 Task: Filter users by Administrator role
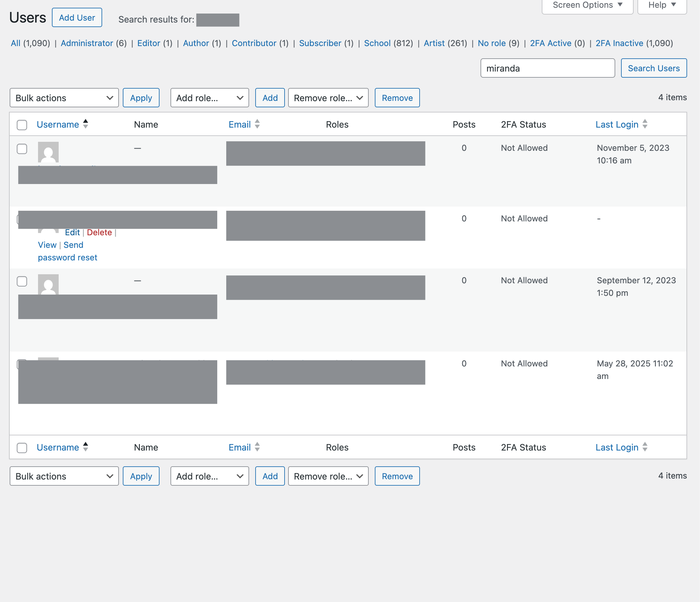coord(87,43)
